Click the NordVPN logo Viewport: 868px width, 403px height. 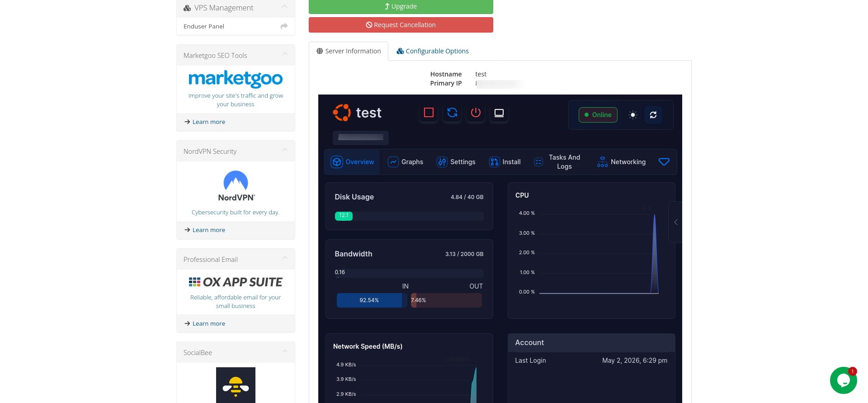236,186
